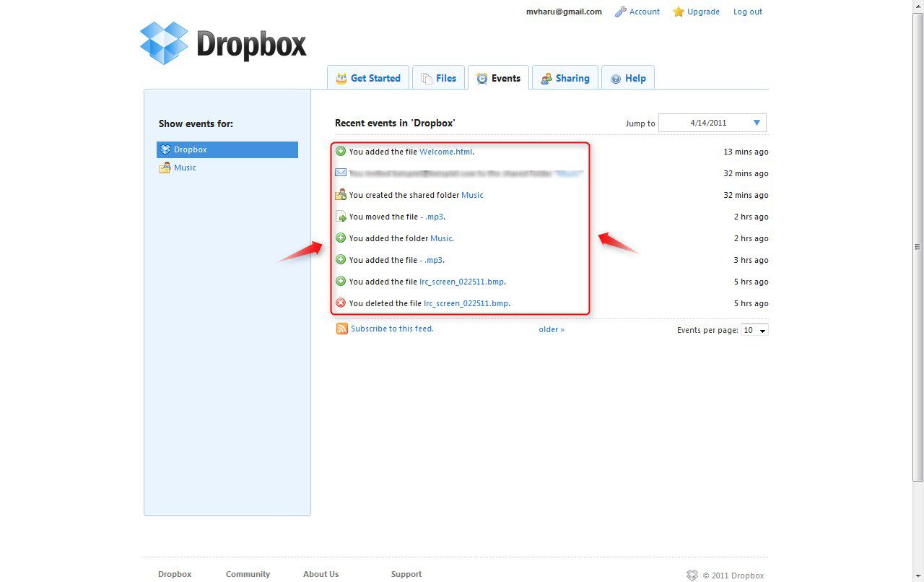Open the Jump to date dropdown arrow
This screenshot has height=582, width=924.
coord(757,123)
